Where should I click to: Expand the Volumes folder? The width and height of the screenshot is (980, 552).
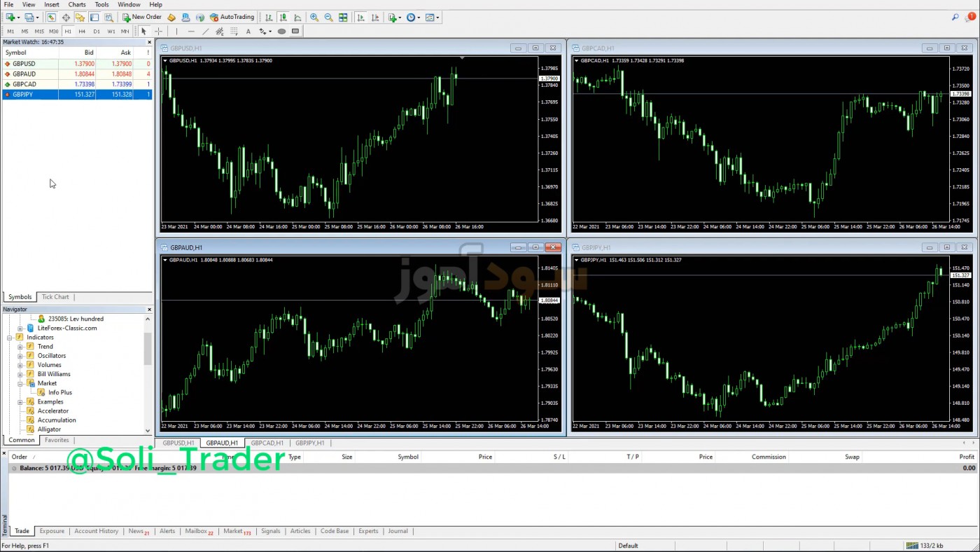(20, 365)
